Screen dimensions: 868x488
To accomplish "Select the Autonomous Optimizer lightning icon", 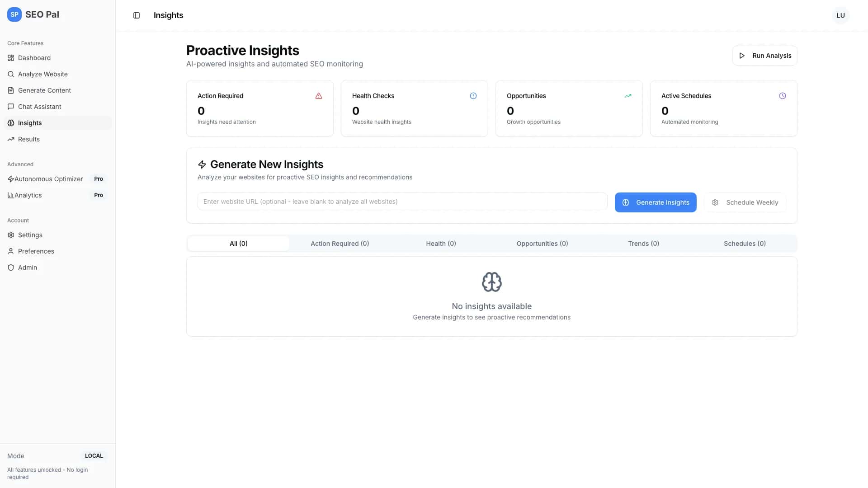I will [x=12, y=178].
